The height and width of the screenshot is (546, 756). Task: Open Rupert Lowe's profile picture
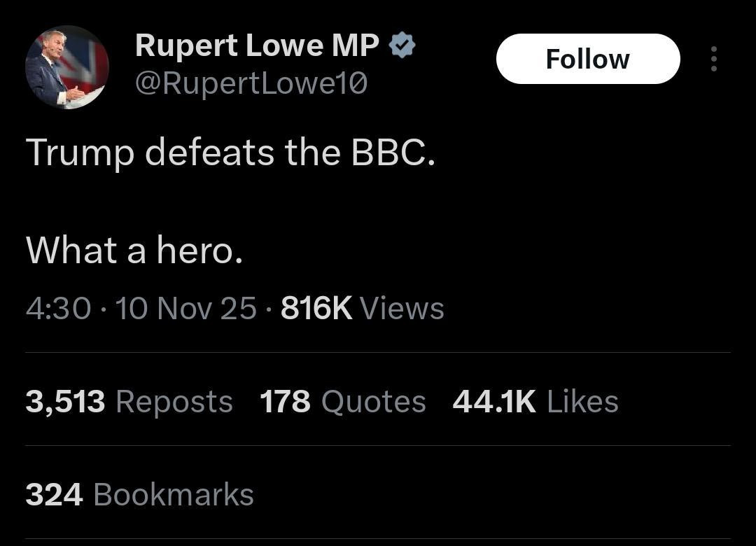click(67, 67)
